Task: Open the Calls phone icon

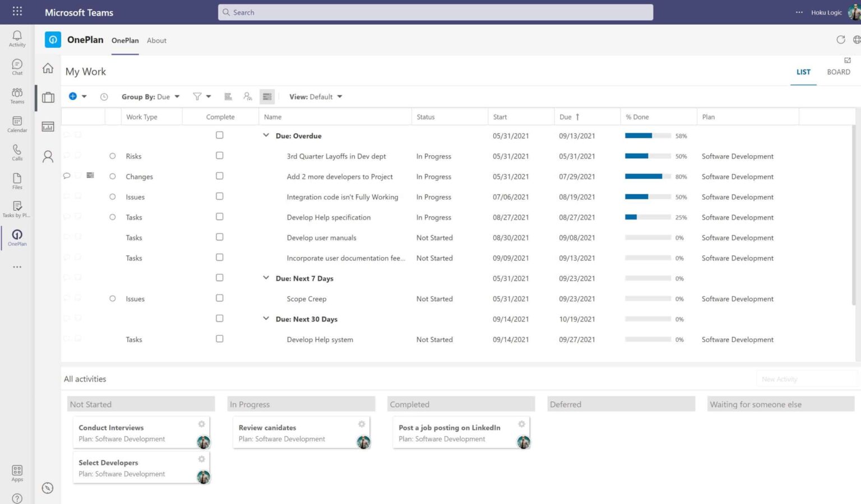Action: pyautogui.click(x=17, y=153)
